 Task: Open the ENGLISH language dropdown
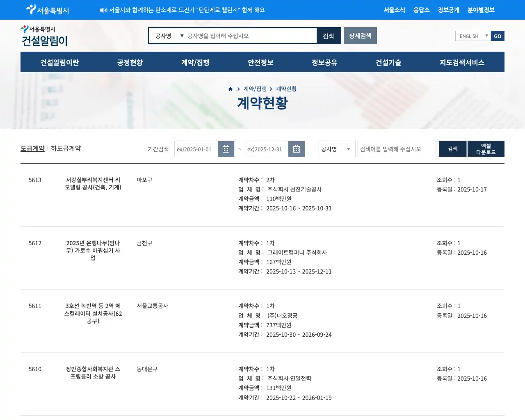[x=472, y=36]
